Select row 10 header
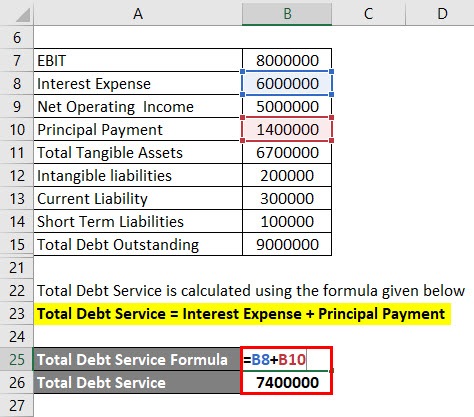474x417 pixels. (x=17, y=129)
